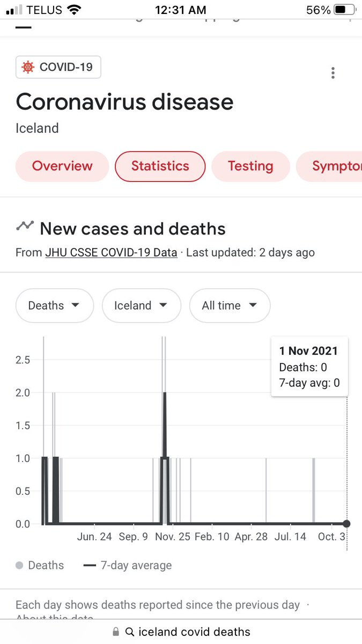The width and height of the screenshot is (362, 644).
Task: Open the Testing tab
Action: 250,166
